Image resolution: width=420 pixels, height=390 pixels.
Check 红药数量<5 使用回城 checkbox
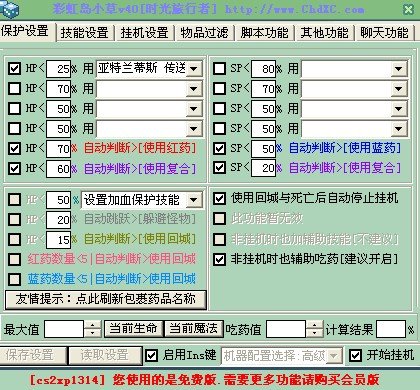[14, 259]
